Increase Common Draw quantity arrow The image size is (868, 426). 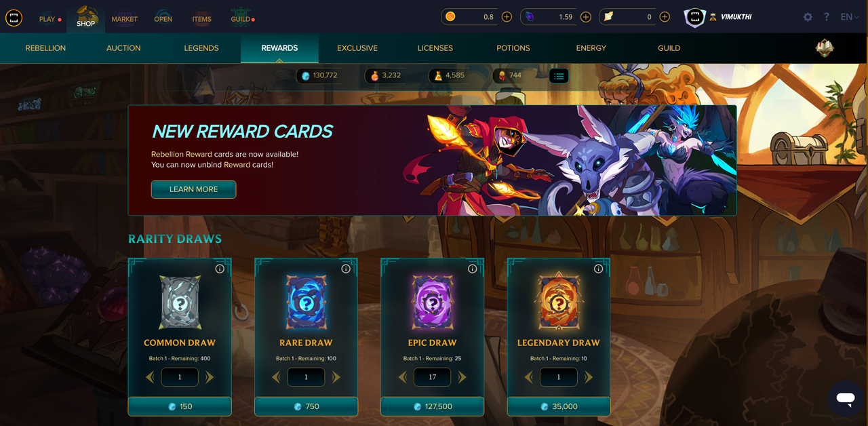click(x=210, y=377)
